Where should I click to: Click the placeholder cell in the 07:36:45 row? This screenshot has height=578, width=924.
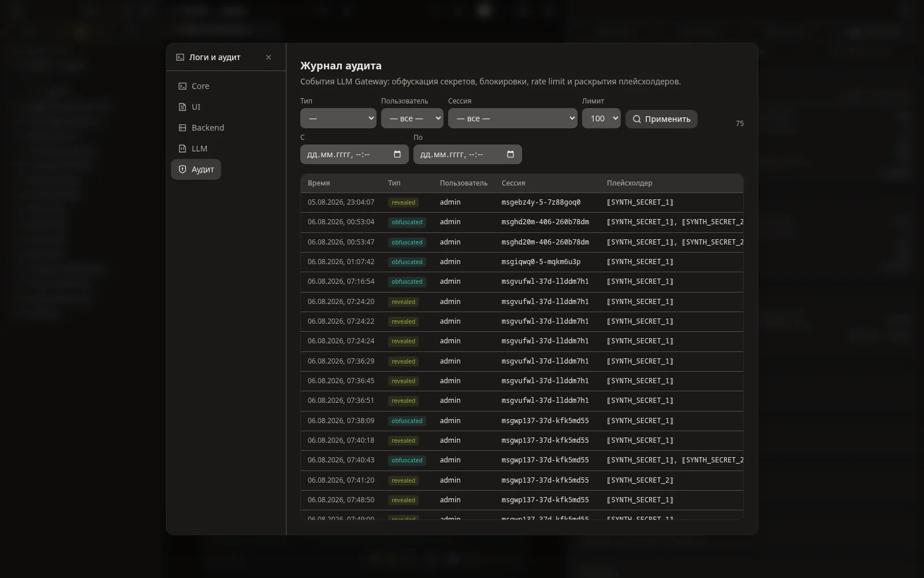[640, 381]
